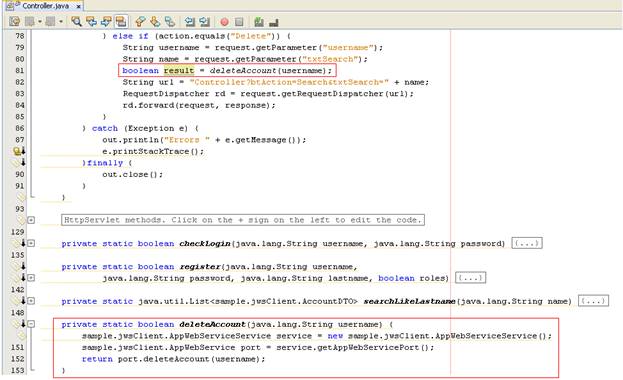The width and height of the screenshot is (623, 380).
Task: Click the Uncomment code toolbar icon
Action: 274,22
